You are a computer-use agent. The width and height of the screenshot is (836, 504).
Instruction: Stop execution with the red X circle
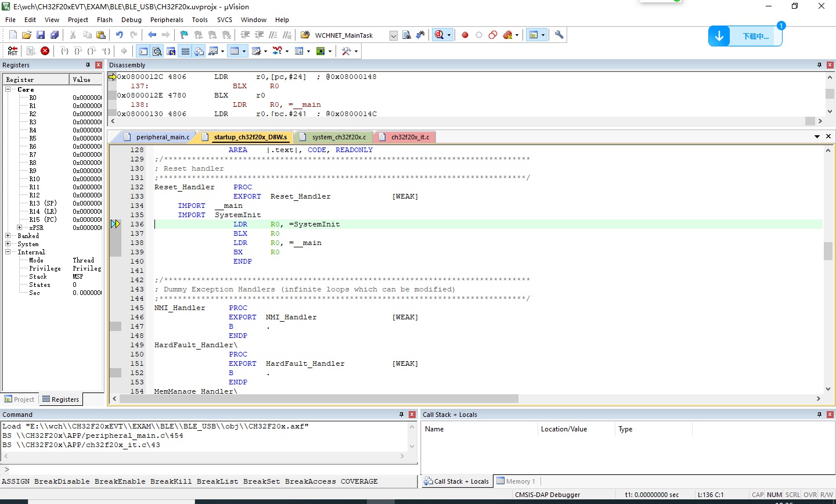point(45,51)
